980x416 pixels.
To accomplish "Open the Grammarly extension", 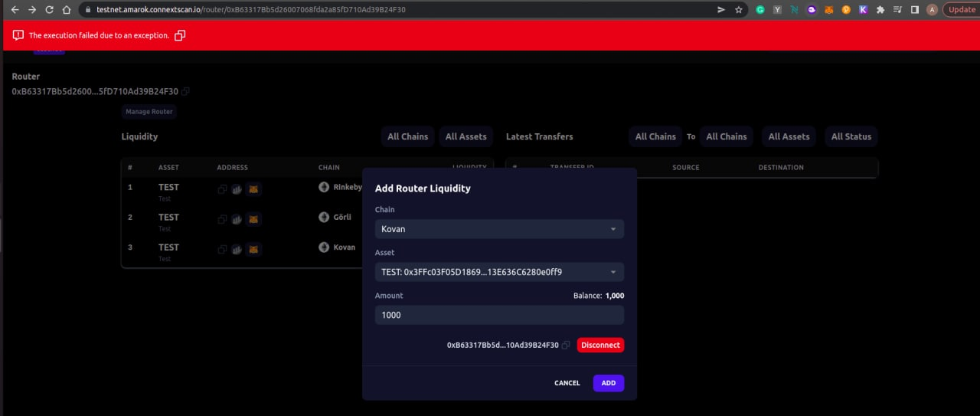I will [760, 10].
